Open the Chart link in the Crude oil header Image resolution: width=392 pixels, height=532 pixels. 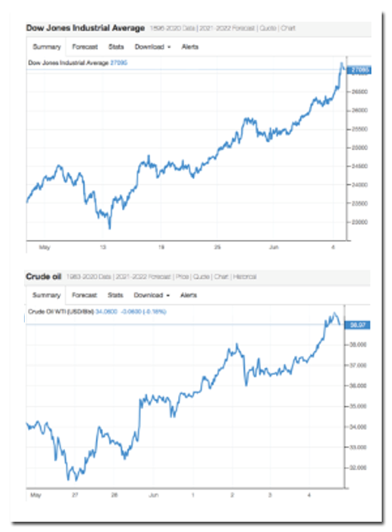tap(221, 277)
